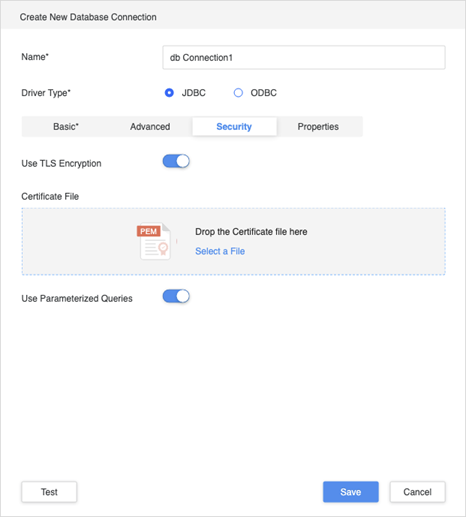The image size is (466, 517).
Task: Click the JDBC label text
Action: click(194, 93)
